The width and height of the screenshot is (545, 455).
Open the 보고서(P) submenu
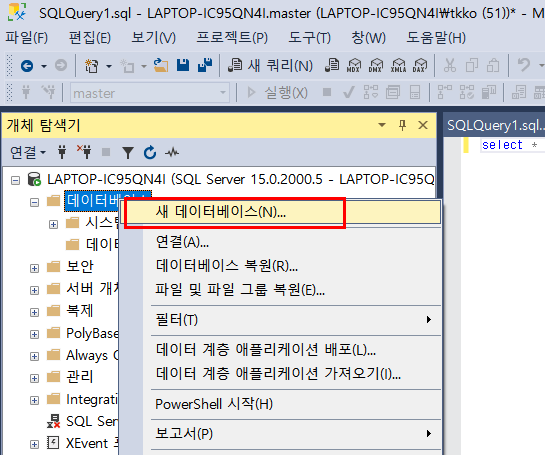(280, 433)
